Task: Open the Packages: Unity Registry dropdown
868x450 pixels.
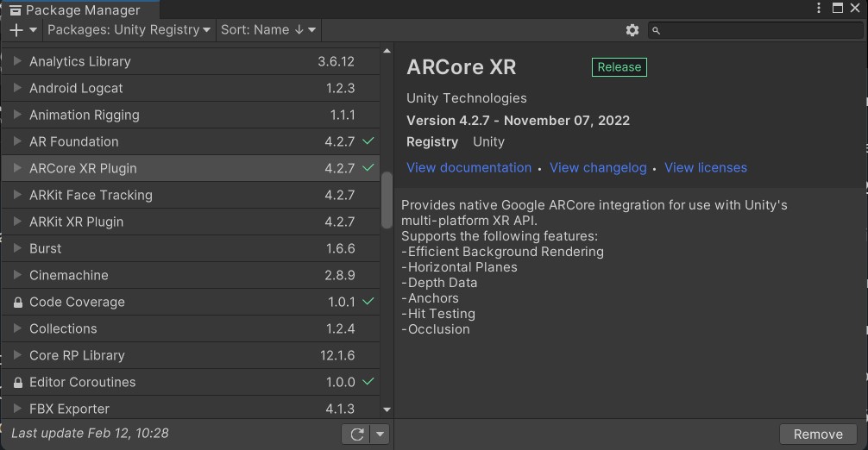Action: [129, 30]
